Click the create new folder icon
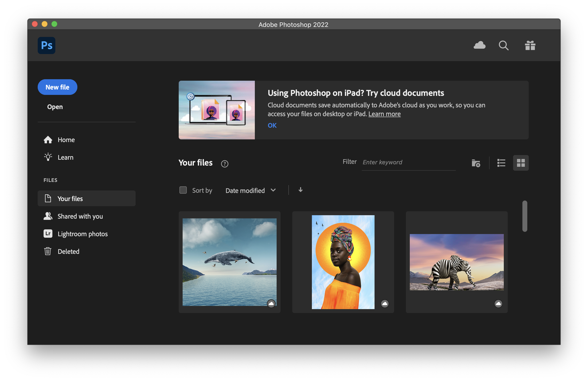This screenshot has width=588, height=381. pyautogui.click(x=476, y=163)
